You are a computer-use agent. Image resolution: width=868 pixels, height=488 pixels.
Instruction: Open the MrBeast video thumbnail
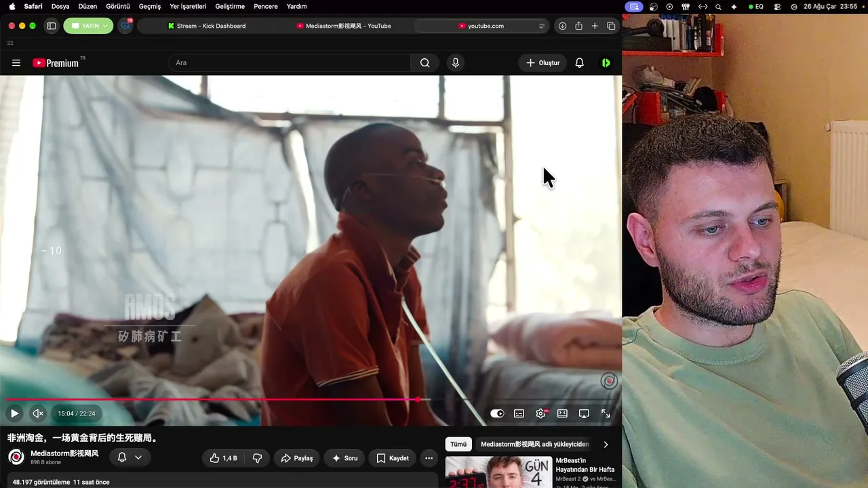(498, 472)
